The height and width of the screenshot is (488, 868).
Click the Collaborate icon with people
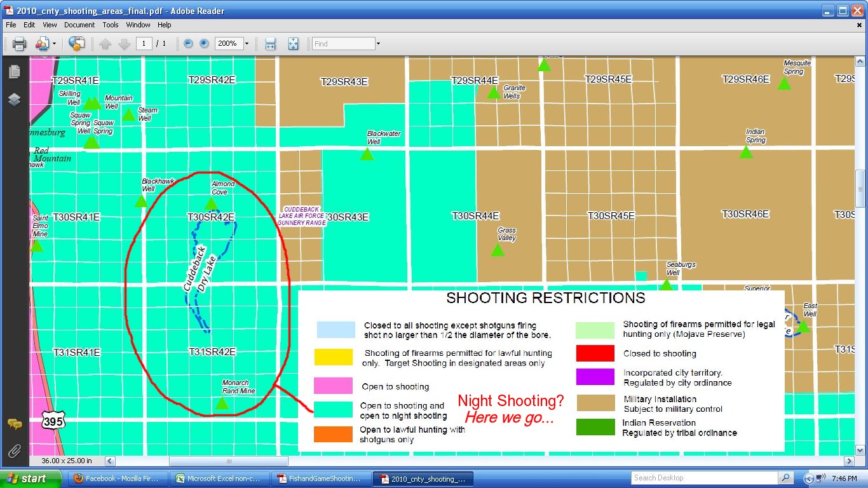[x=42, y=44]
